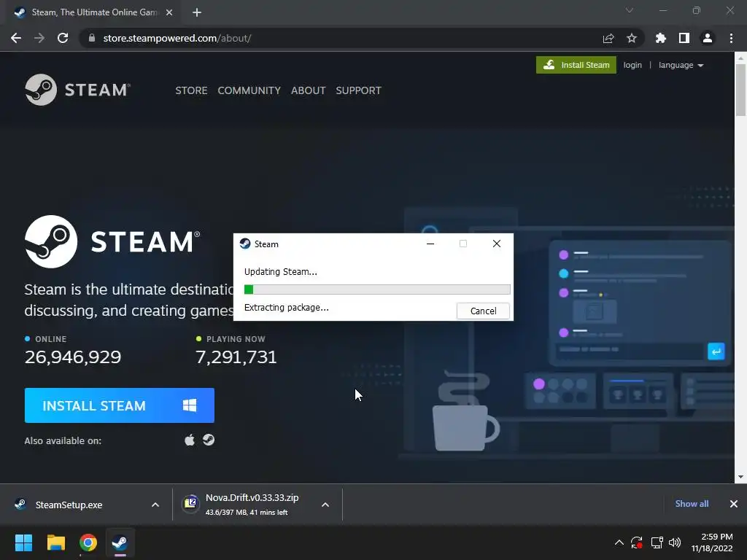This screenshot has height=560, width=747.
Task: Select the Steam, The Ultimate Online Game tab
Action: coord(93,12)
